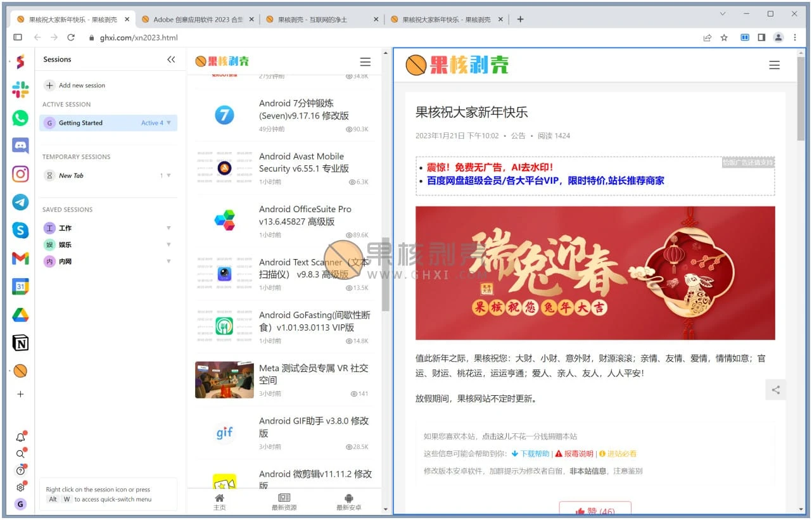Open Telegram from the left sidebar

pos(20,202)
